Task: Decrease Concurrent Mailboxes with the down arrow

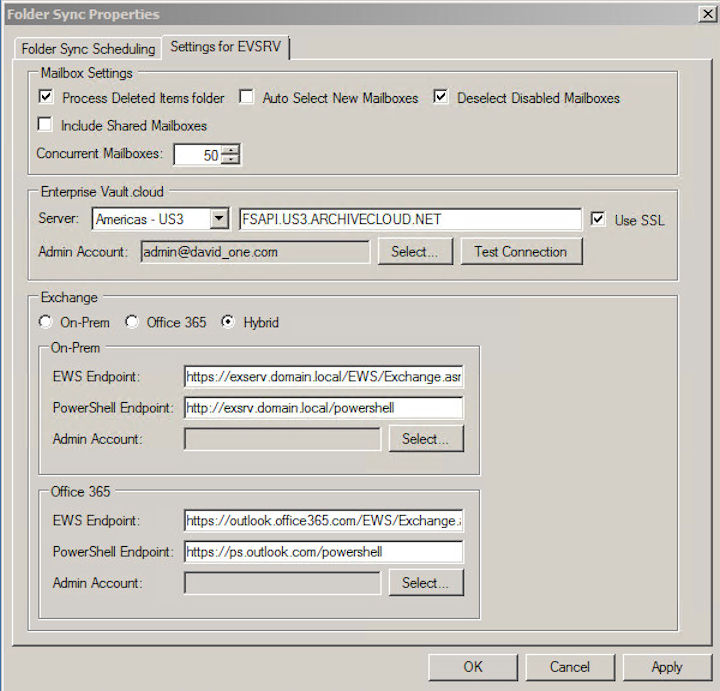Action: (x=230, y=159)
